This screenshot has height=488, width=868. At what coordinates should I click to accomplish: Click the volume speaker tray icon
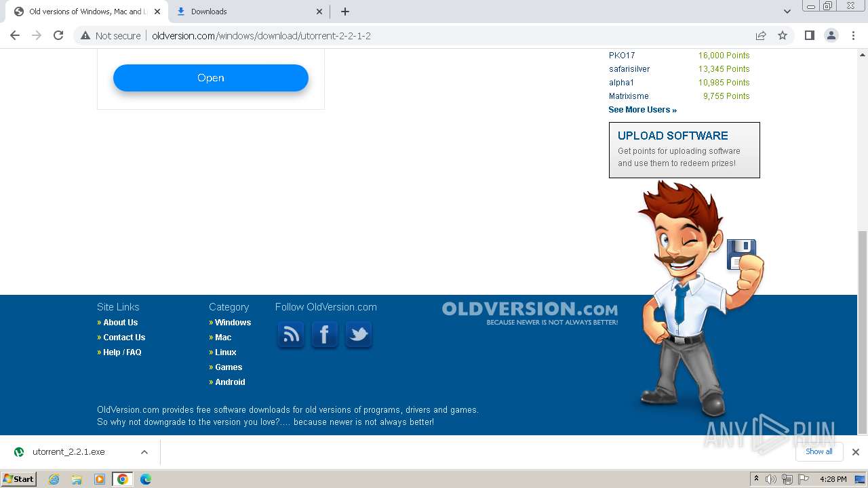[771, 479]
